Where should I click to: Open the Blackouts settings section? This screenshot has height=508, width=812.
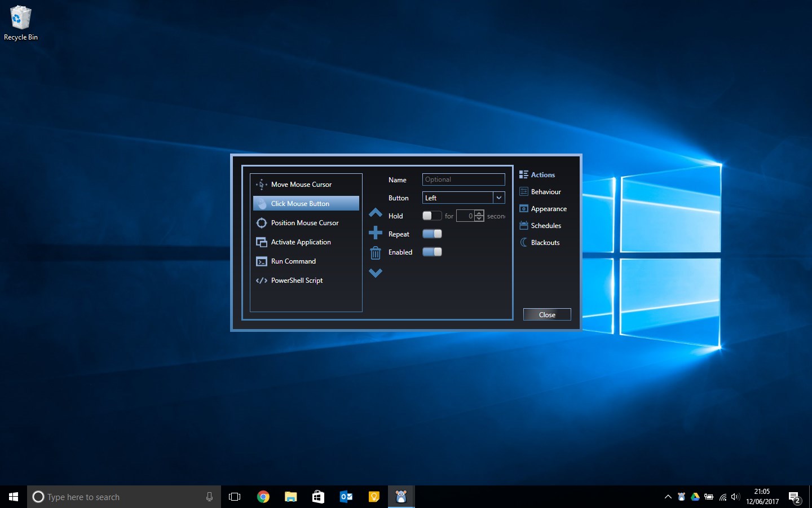coord(545,242)
